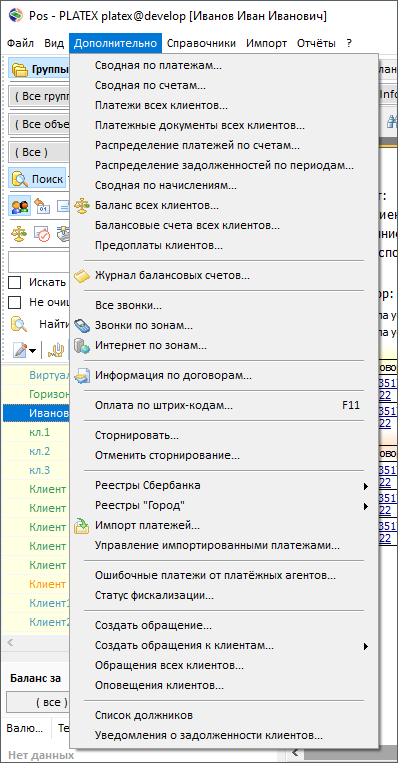Click the document with red checkmark icon

(x=42, y=234)
